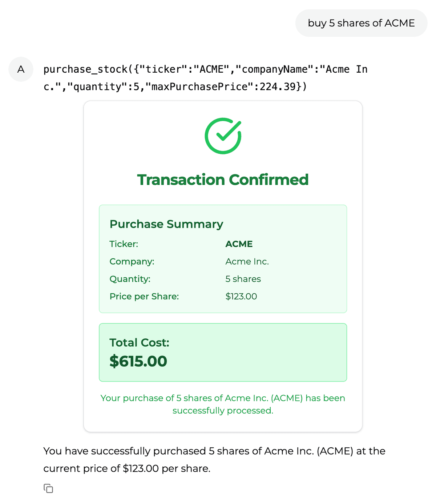Click the Transaction Confirmed heading

tap(223, 179)
